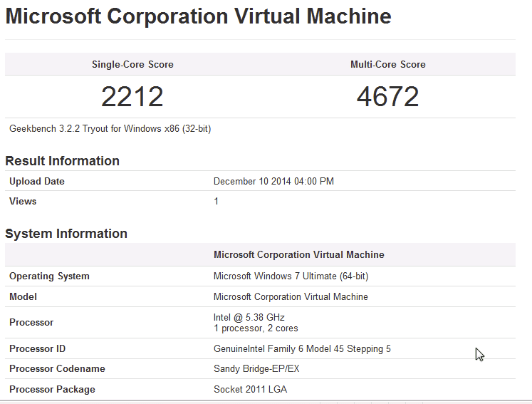
Task: Click the Result Information heading
Action: (62, 161)
